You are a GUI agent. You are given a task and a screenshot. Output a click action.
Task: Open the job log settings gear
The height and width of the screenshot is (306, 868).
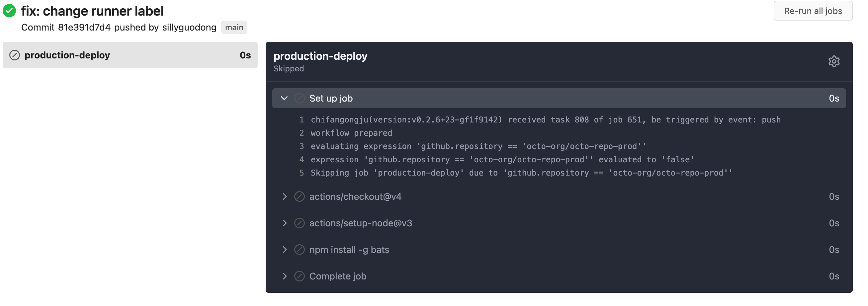833,62
